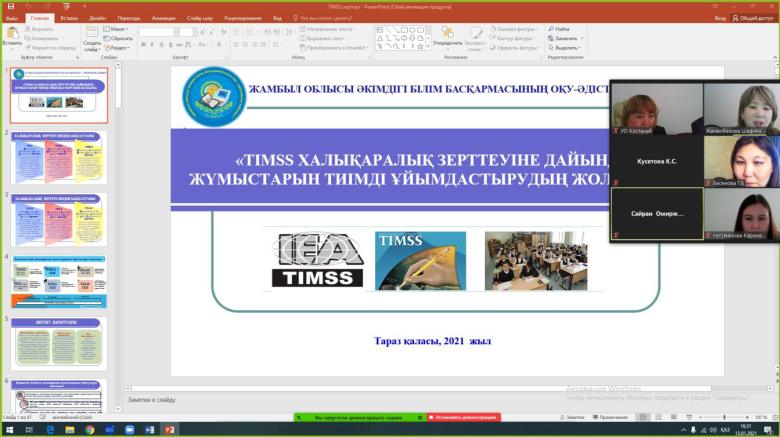
Task: Switch to Slide Sorter view icon
Action: click(x=658, y=417)
